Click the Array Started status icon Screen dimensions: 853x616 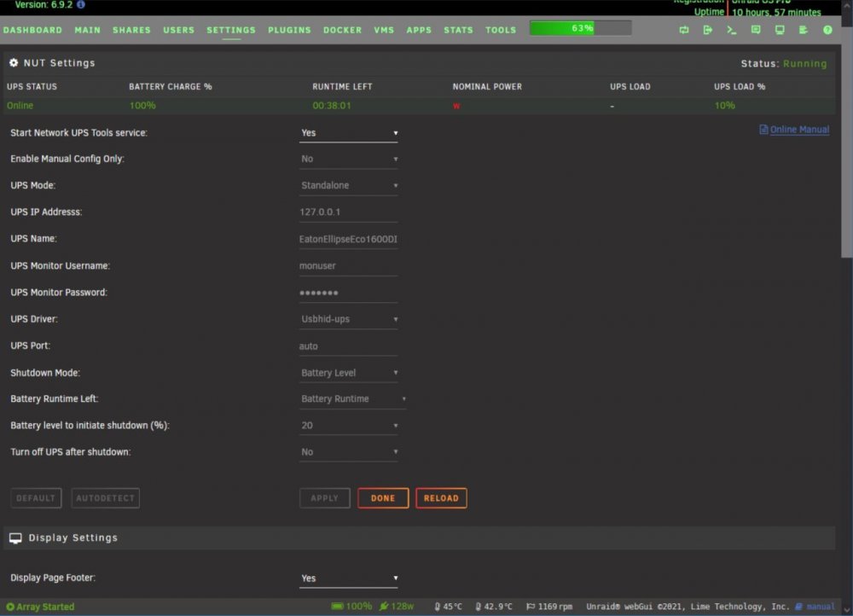click(x=10, y=607)
